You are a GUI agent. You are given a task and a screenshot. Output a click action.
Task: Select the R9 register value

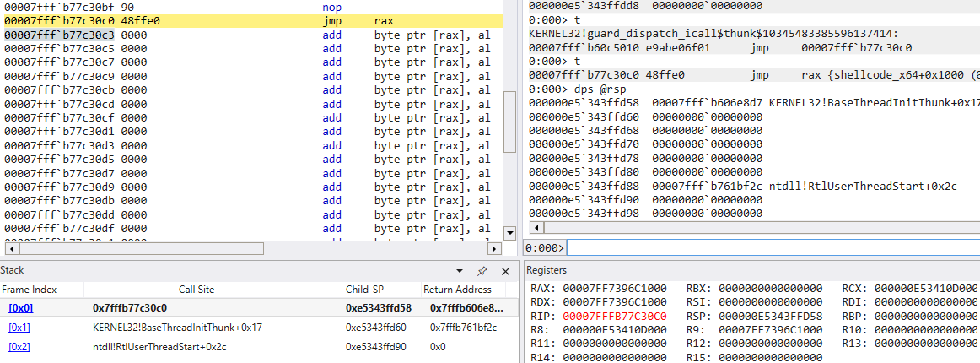click(770, 330)
